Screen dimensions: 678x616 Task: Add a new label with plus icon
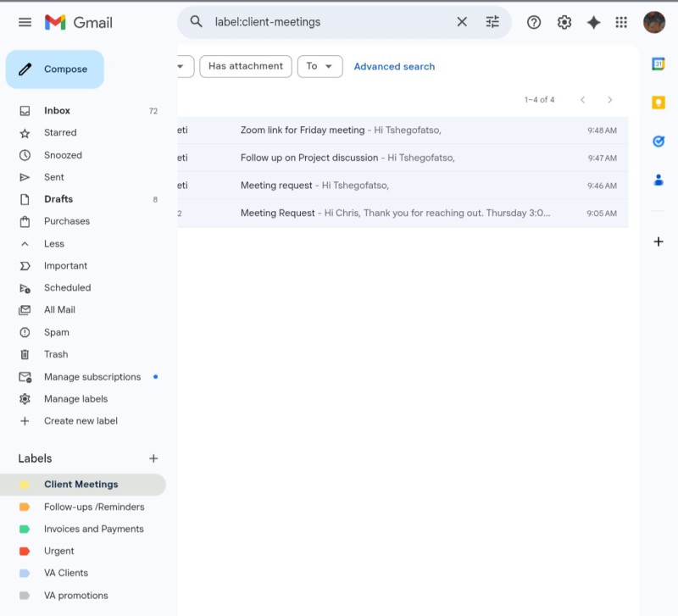coord(153,458)
